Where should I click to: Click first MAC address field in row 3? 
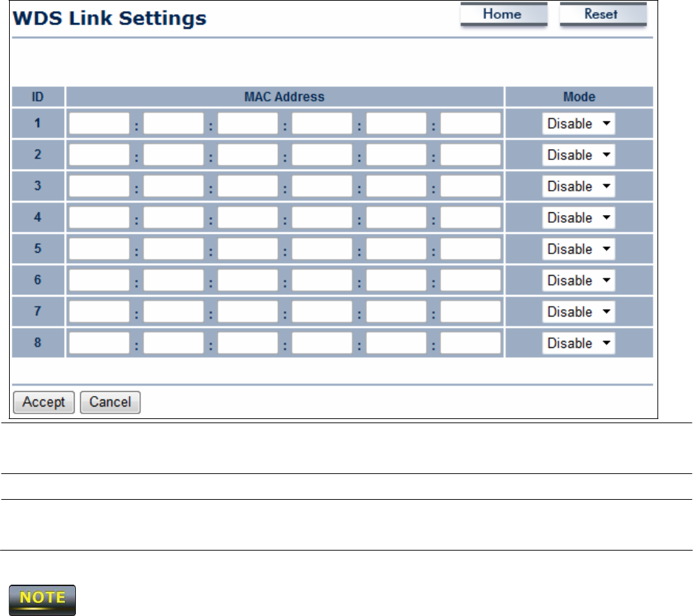[x=99, y=186]
